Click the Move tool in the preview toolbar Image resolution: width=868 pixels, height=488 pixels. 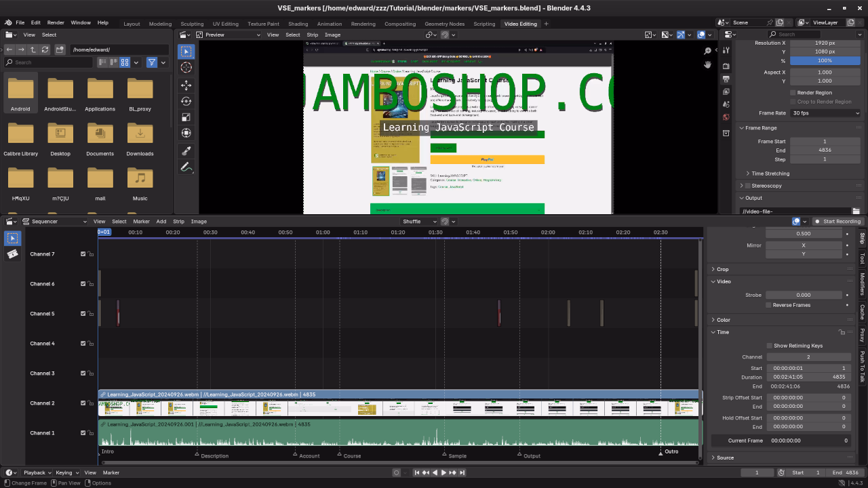pyautogui.click(x=186, y=85)
